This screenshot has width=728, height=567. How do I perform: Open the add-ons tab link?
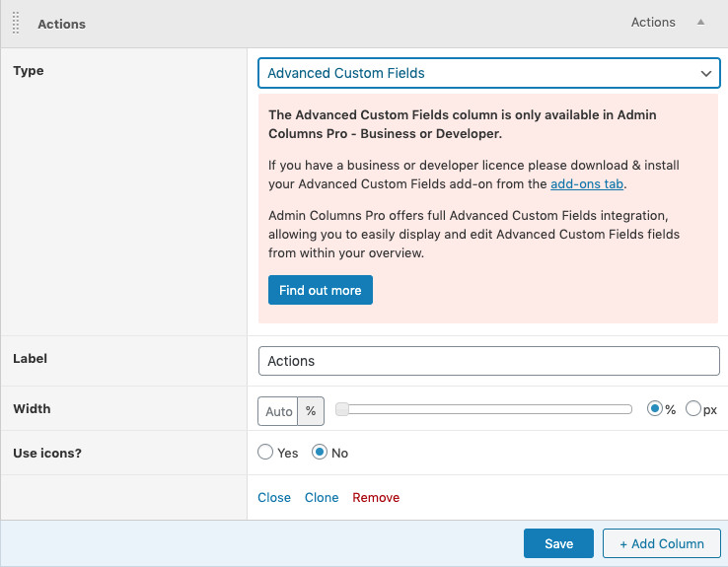(x=587, y=183)
